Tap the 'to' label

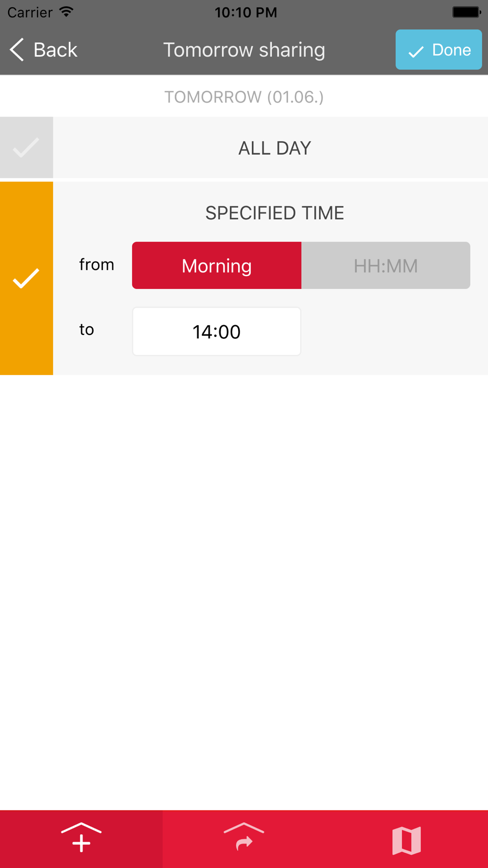coord(86,330)
